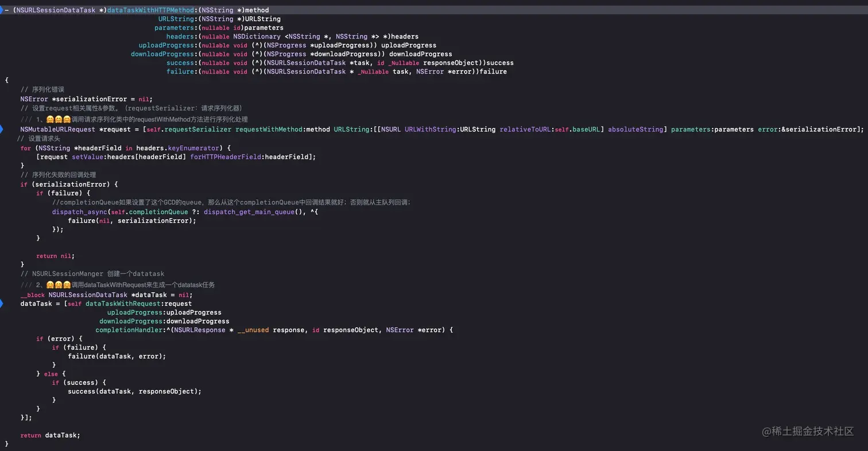The height and width of the screenshot is (451, 868).
Task: Click the 'return nil;' statement
Action: 56,256
